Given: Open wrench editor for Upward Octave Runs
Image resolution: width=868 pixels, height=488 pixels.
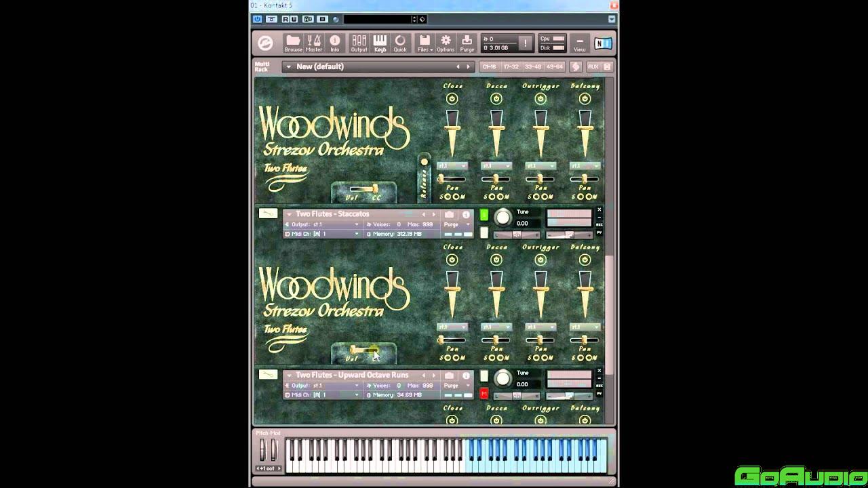Looking at the screenshot, I should pyautogui.click(x=269, y=374).
